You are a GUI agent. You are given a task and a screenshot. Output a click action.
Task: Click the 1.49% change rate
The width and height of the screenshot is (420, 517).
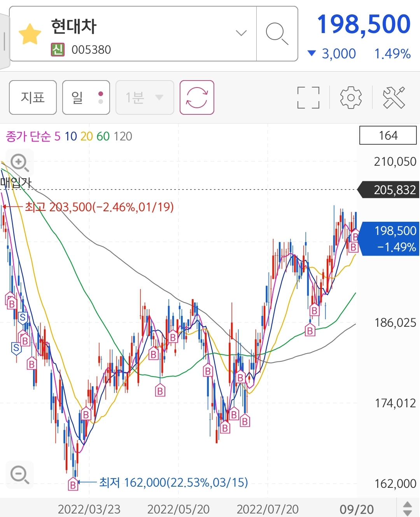392,54
